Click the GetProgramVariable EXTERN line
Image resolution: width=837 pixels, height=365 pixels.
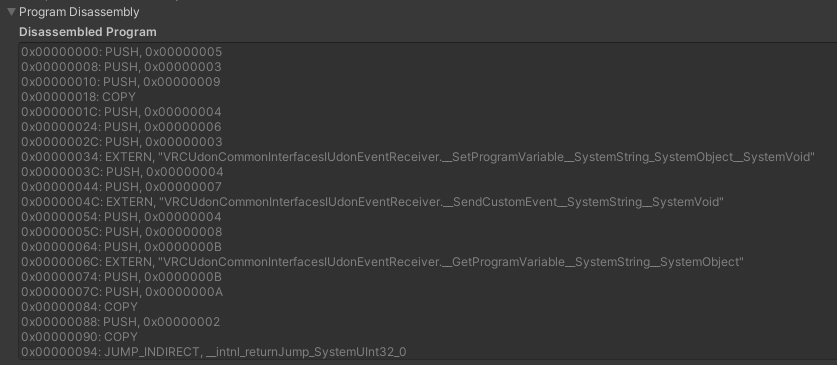[x=382, y=262]
